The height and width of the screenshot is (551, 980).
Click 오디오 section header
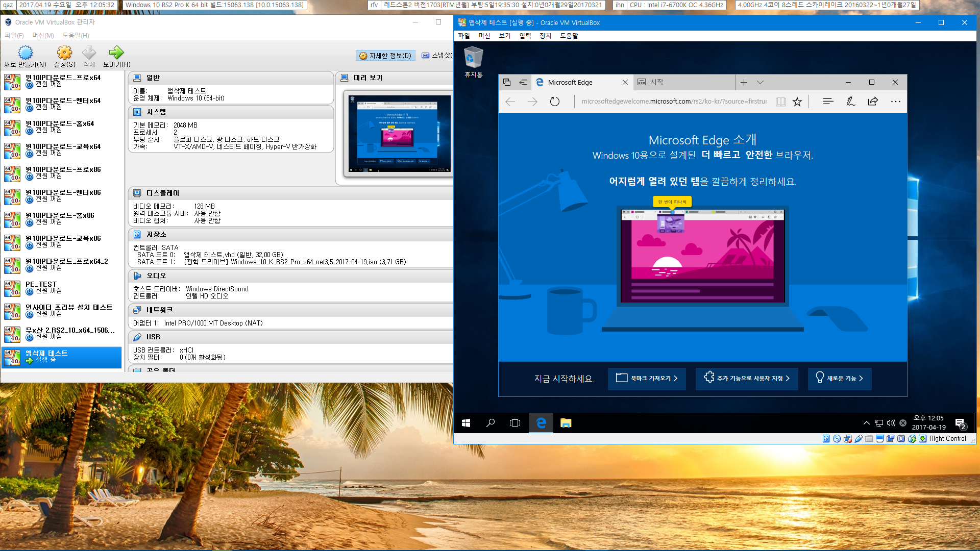click(290, 275)
